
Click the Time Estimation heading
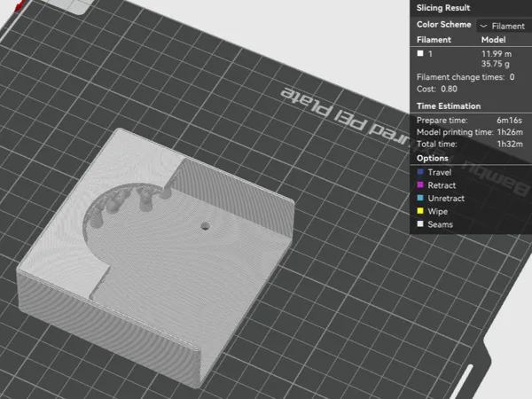tap(449, 106)
